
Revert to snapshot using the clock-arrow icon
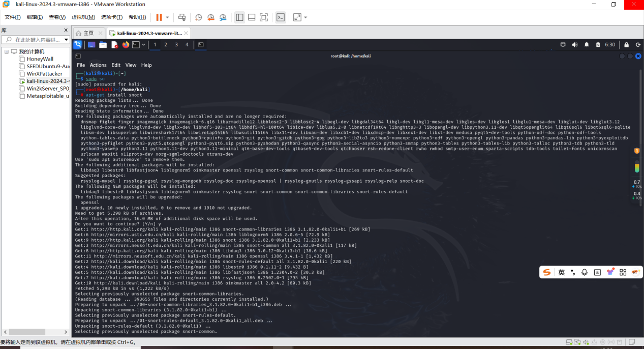210,17
